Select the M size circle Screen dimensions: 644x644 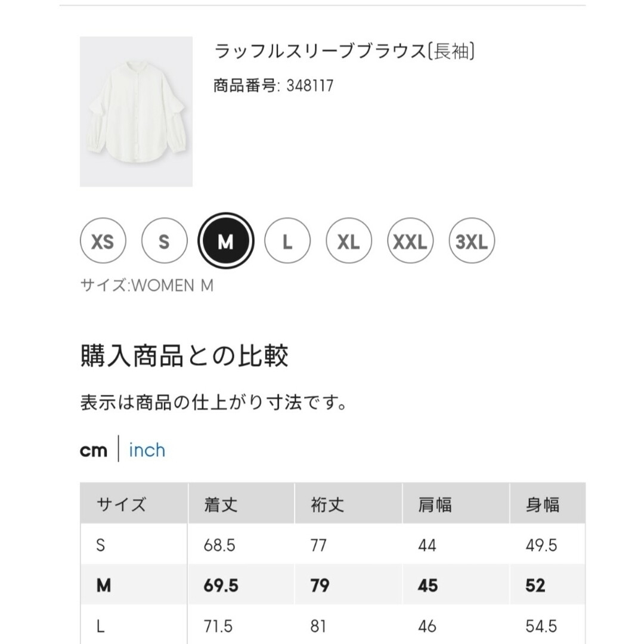click(x=226, y=241)
